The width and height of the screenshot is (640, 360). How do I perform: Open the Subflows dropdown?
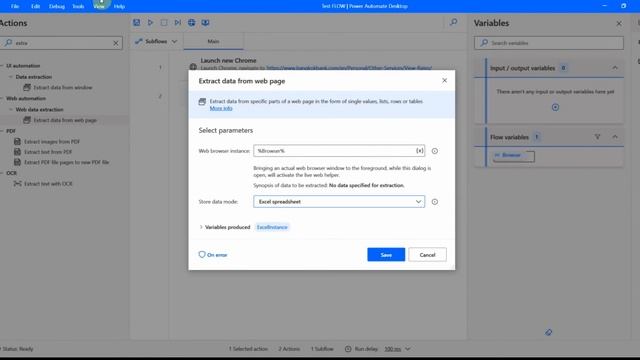(157, 41)
